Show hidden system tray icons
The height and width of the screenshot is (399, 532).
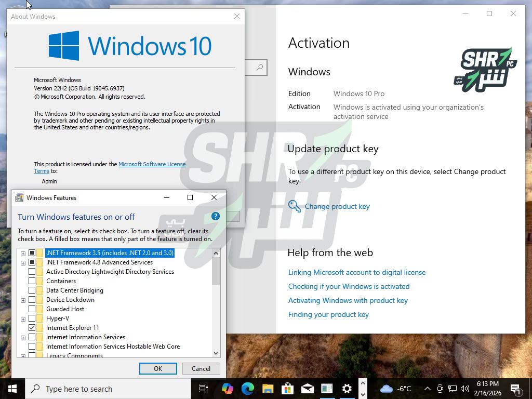[428, 389]
